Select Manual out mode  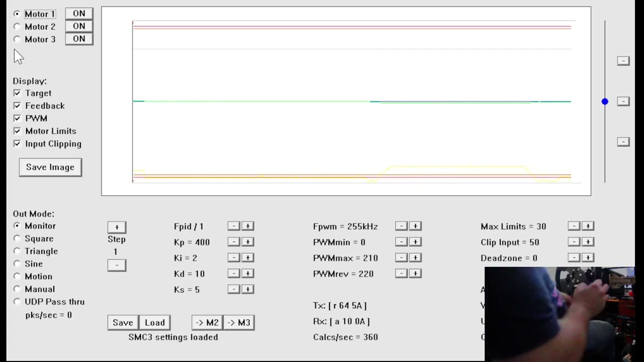pos(17,289)
